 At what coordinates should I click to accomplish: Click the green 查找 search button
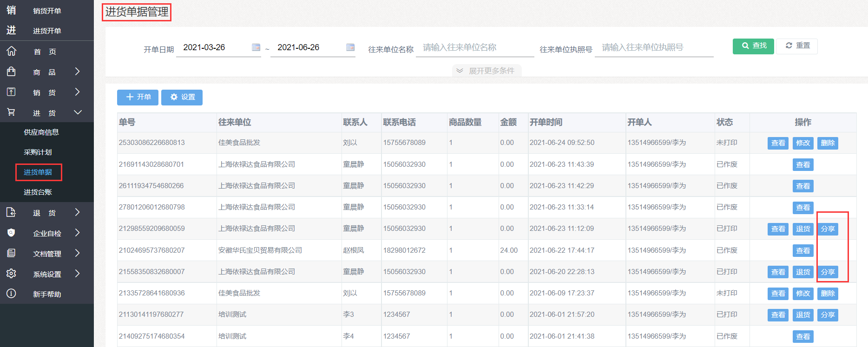753,46
